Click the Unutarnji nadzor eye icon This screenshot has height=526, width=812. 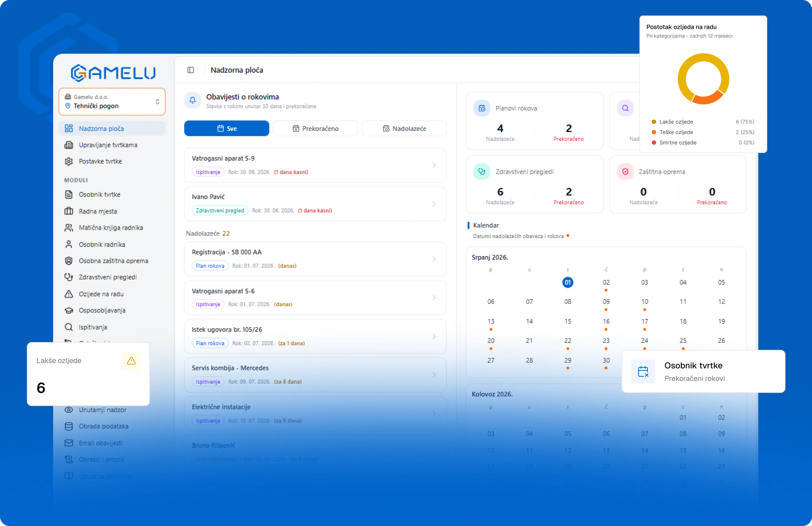69,410
